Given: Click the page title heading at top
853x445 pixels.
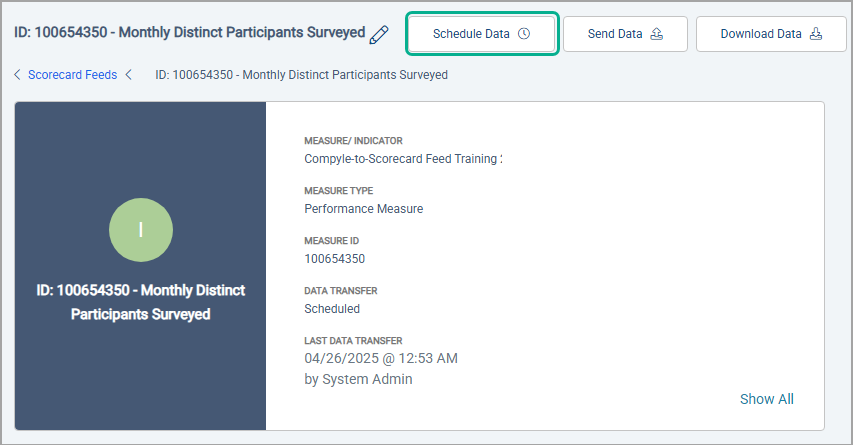Looking at the screenshot, I should [x=189, y=33].
